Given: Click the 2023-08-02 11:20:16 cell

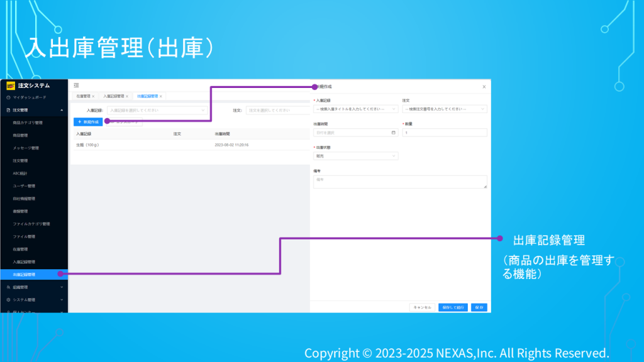Looking at the screenshot, I should pyautogui.click(x=231, y=145).
